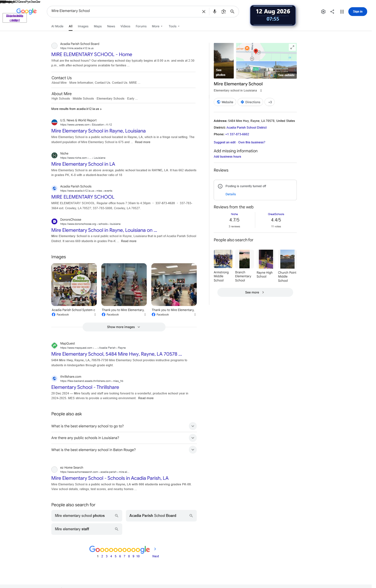Switch to the Images tab

click(x=83, y=26)
